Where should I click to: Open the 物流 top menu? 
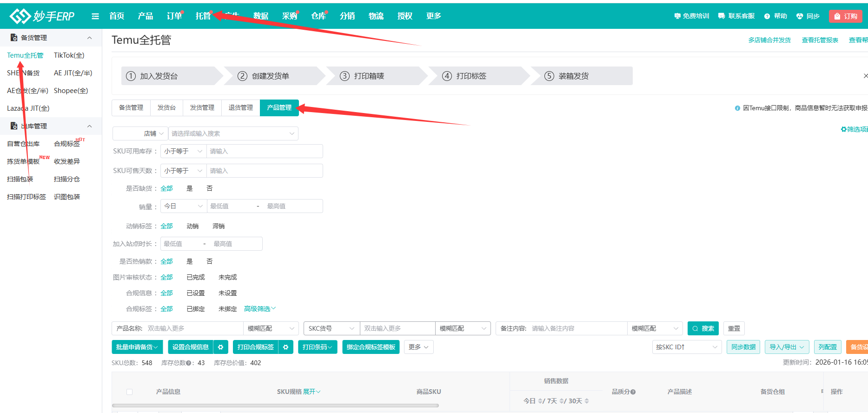tap(376, 16)
